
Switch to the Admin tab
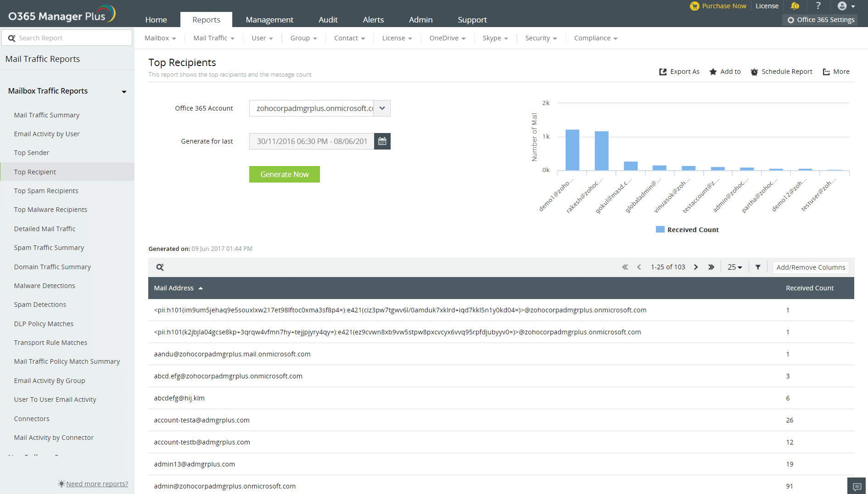(421, 20)
